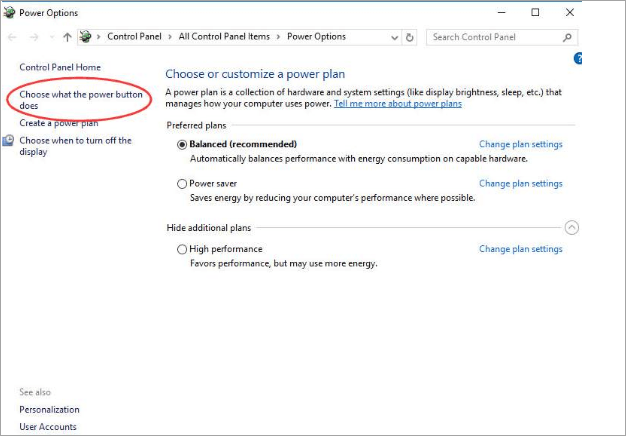The height and width of the screenshot is (436, 626).
Task: Select the High performance plan
Action: (182, 249)
